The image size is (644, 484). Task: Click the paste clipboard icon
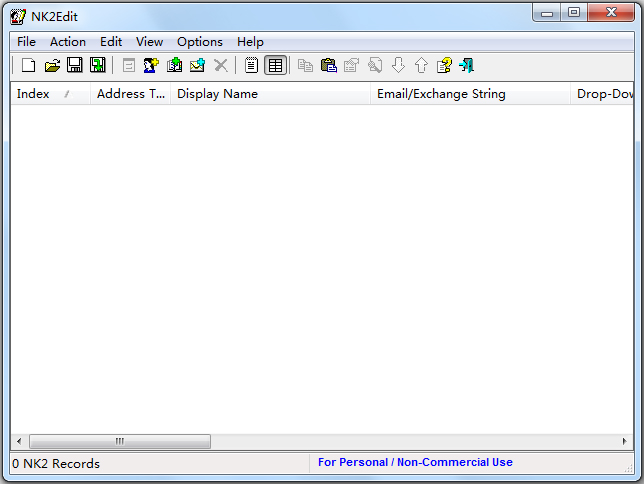[329, 65]
